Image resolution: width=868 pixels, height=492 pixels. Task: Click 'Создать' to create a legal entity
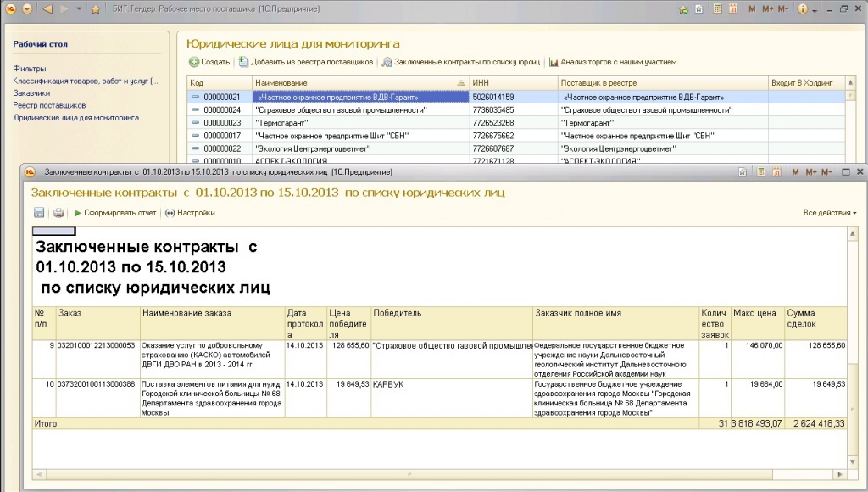click(209, 62)
